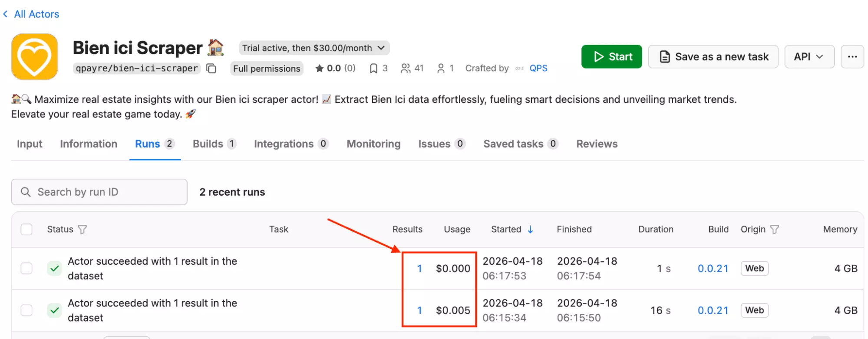Open the three-dot more options menu
Viewport: 868px width, 339px height.
(852, 57)
